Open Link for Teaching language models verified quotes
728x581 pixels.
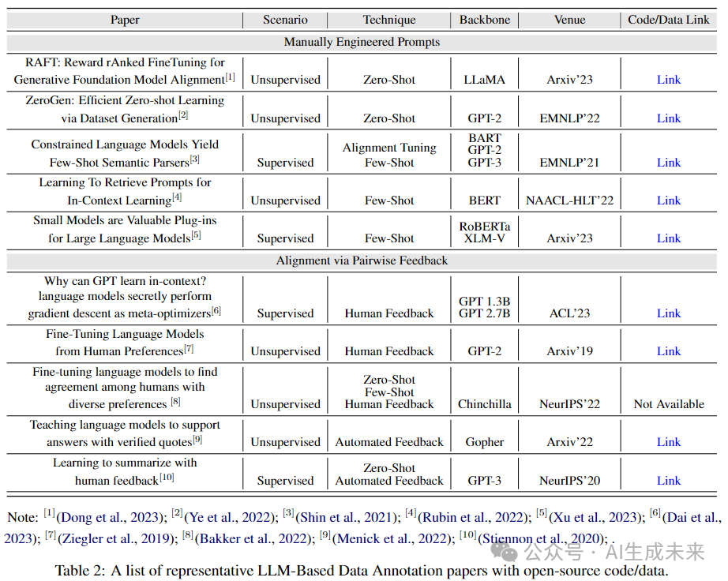click(668, 442)
